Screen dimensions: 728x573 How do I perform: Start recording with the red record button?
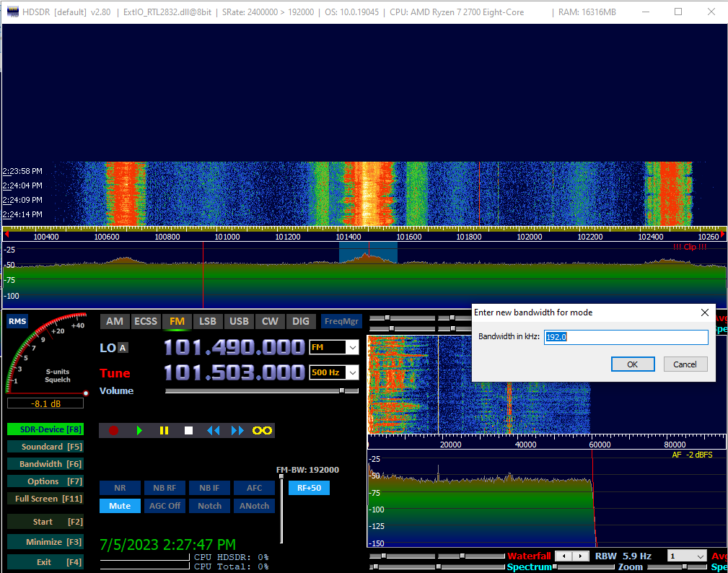coord(114,430)
